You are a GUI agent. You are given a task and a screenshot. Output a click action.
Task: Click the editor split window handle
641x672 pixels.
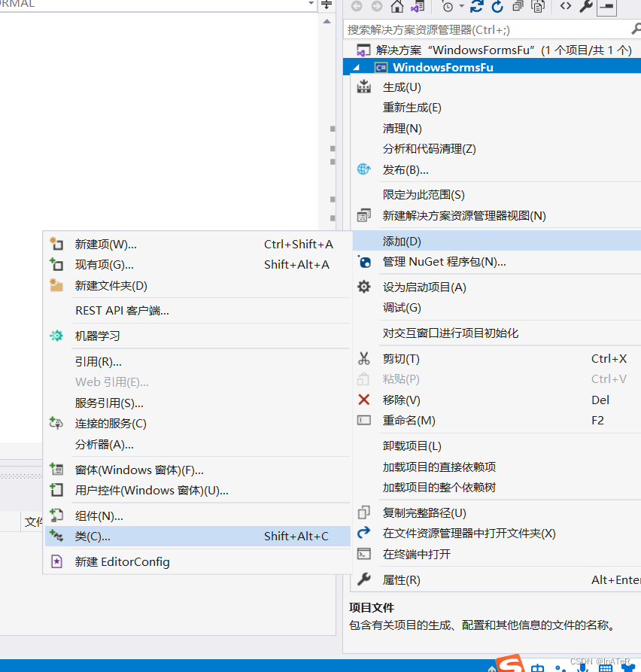[x=327, y=5]
